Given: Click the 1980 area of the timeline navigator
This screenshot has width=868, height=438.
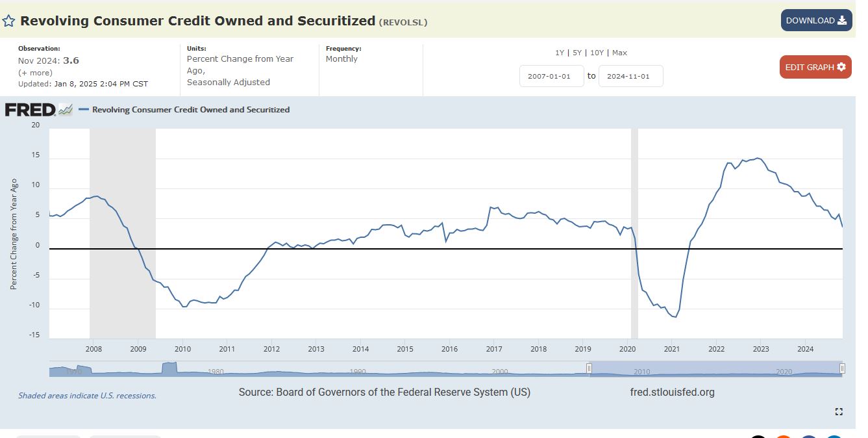Looking at the screenshot, I should tap(216, 371).
